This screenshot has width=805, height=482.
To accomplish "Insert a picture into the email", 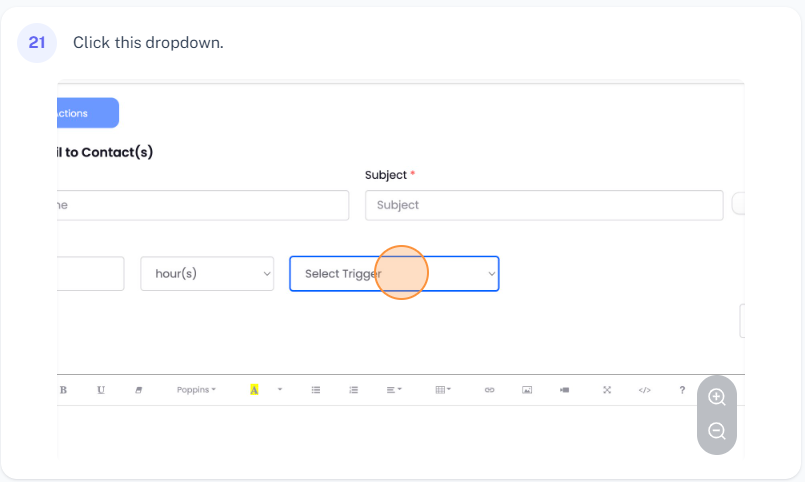I will click(527, 390).
